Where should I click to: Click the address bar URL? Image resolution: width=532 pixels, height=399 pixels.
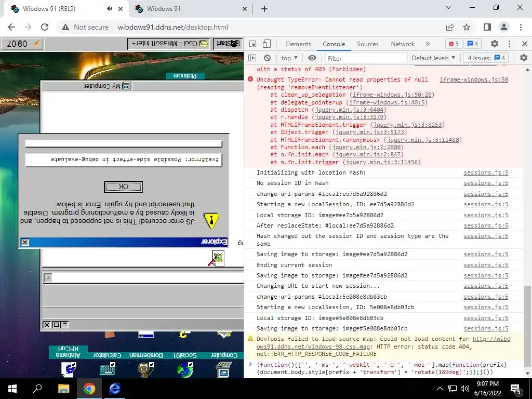coord(172,27)
